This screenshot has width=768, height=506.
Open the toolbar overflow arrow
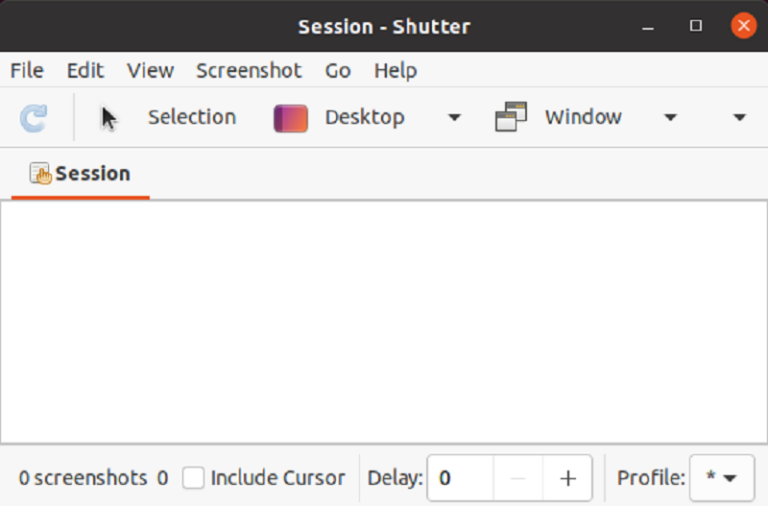(739, 118)
